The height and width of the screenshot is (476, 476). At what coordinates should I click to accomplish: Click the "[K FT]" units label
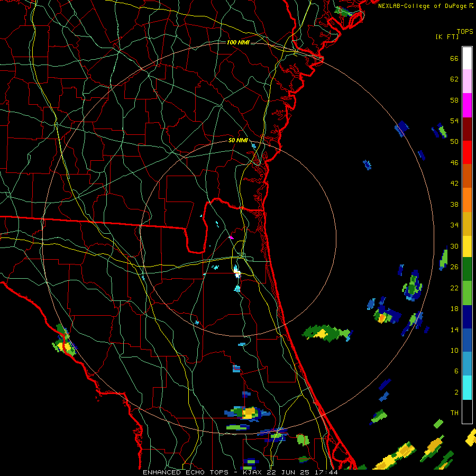coord(447,36)
